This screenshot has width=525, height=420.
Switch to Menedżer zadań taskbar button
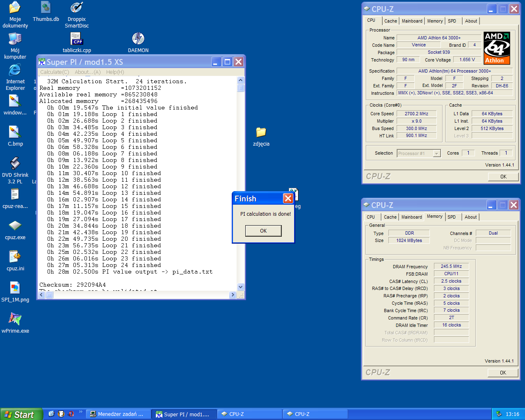pos(118,414)
